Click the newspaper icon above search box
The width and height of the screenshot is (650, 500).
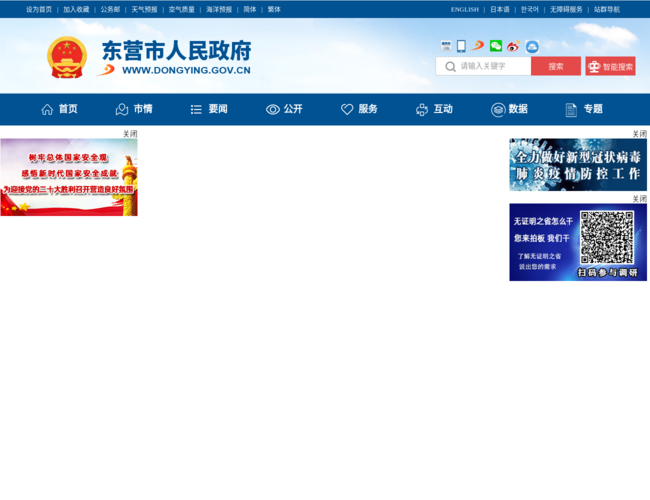pyautogui.click(x=446, y=46)
